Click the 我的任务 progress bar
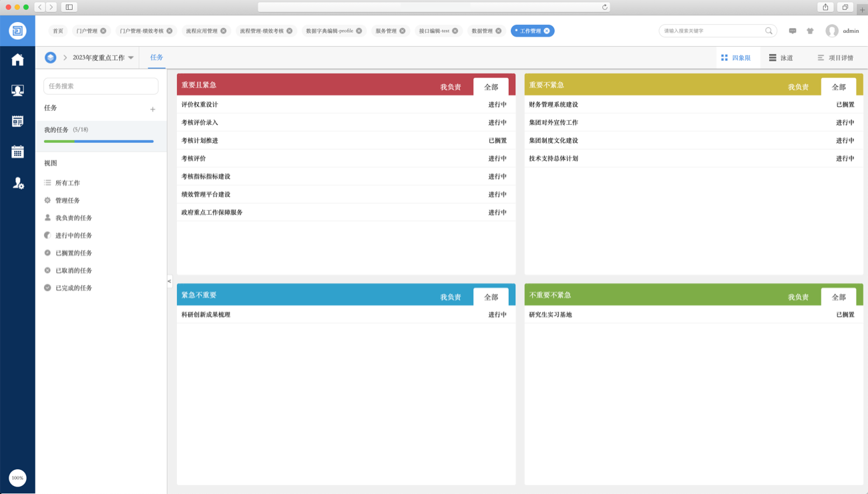This screenshot has width=868, height=494. pos(99,142)
